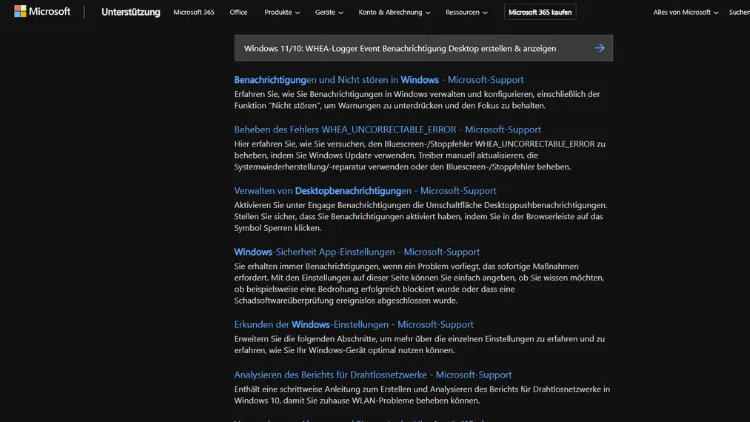Screen dimensions: 750x422
Task: Expand Alles von Microsoft dropdown
Action: [686, 12]
